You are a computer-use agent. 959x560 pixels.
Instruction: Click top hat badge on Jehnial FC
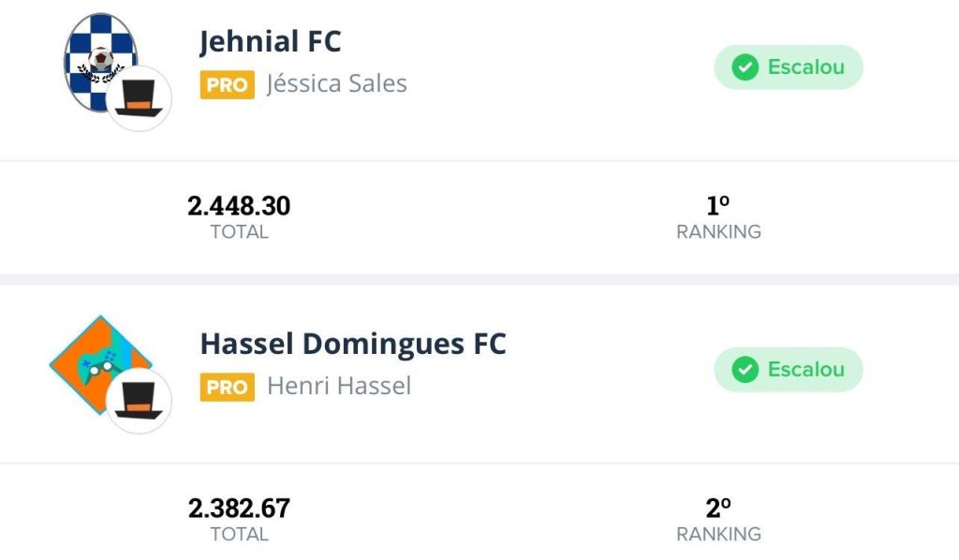139,98
